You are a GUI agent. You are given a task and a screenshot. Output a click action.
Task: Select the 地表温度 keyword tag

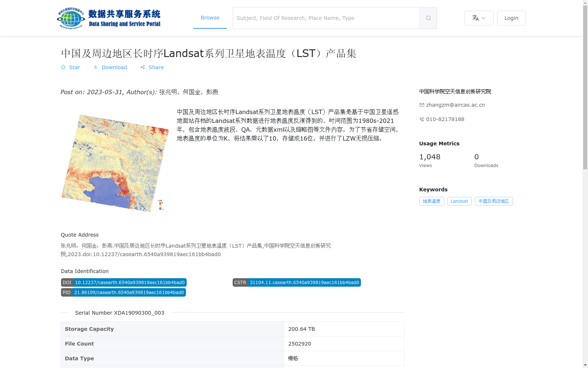[431, 201]
